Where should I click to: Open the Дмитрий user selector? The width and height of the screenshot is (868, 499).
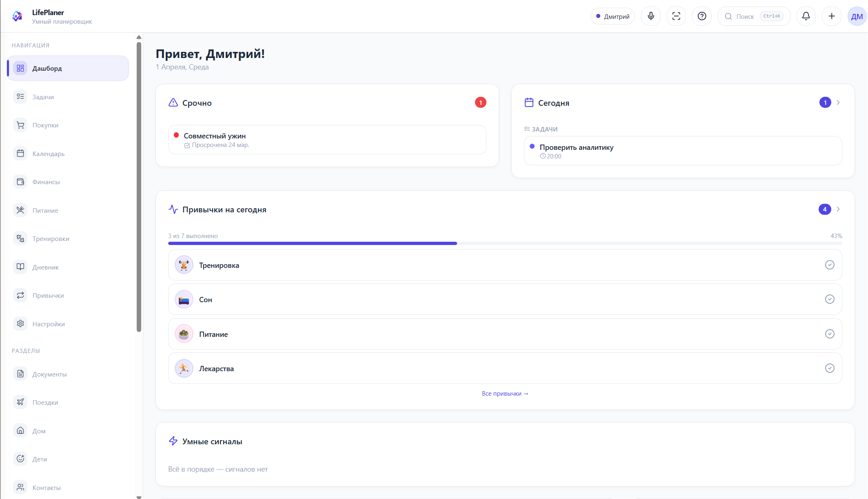click(612, 16)
